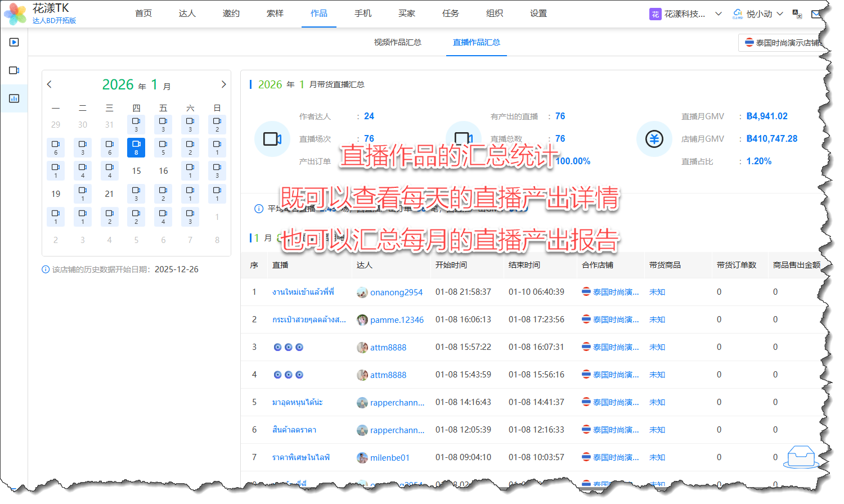Go to previous month in calendar
Image resolution: width=844 pixels, height=504 pixels.
tap(50, 84)
